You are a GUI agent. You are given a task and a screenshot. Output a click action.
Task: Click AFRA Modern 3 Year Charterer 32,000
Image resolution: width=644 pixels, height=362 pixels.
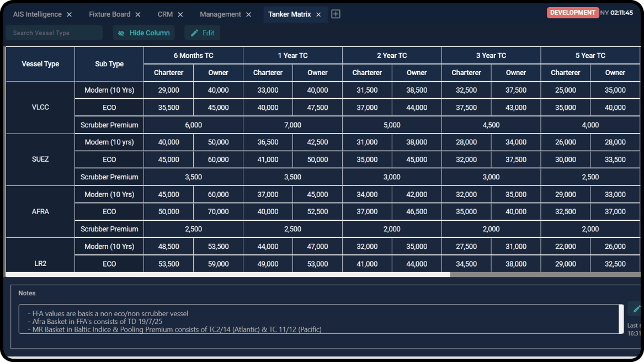point(466,194)
